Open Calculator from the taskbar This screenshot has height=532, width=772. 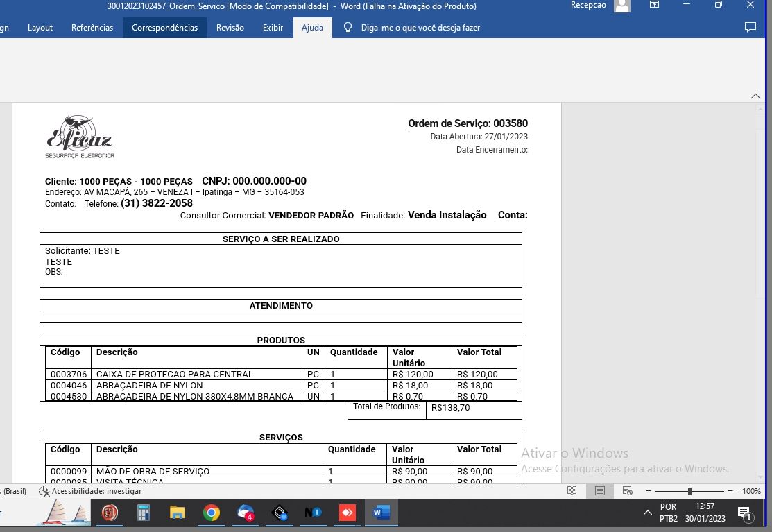pyautogui.click(x=144, y=513)
